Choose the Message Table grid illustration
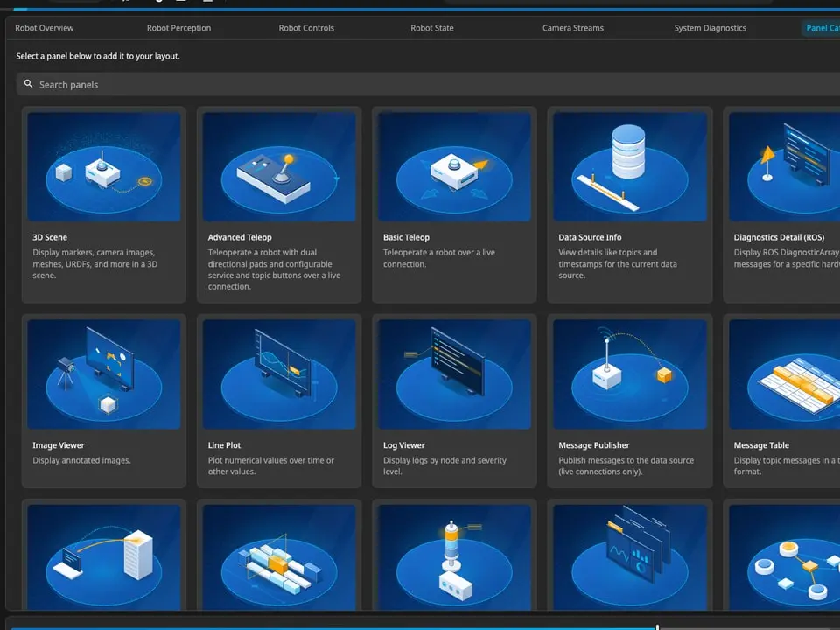The height and width of the screenshot is (630, 840). click(784, 374)
